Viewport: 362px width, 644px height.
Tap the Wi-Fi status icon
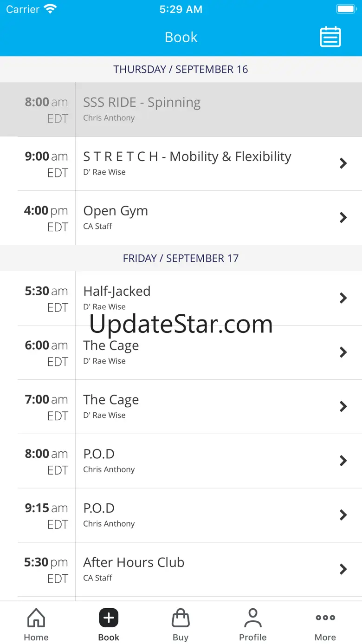50,9
